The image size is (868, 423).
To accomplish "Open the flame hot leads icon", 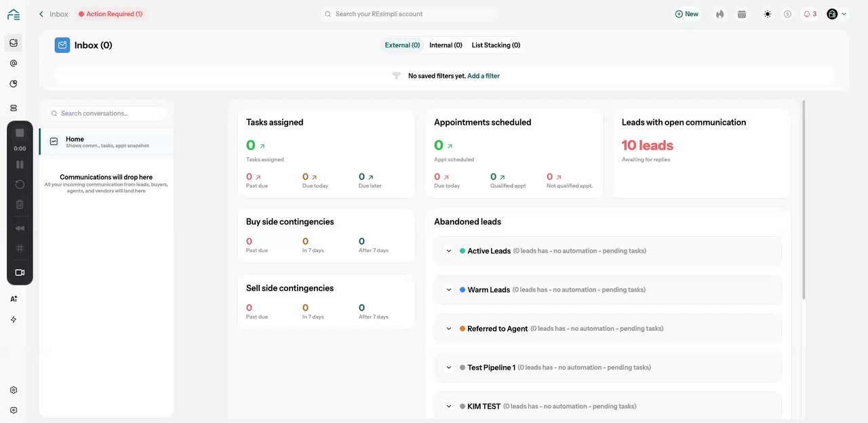I will click(720, 14).
